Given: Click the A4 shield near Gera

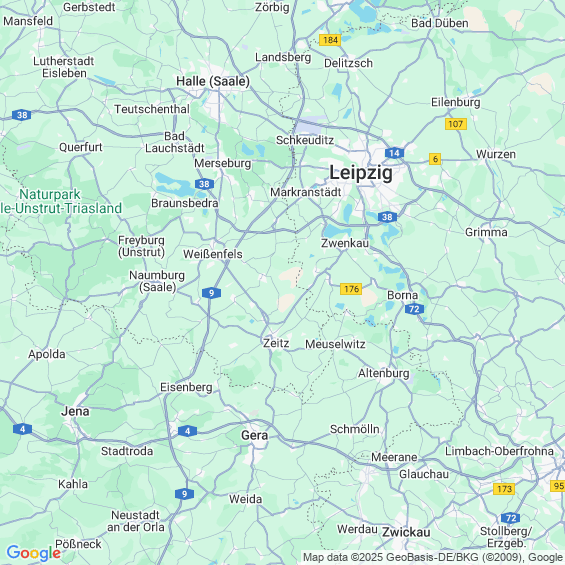Looking at the screenshot, I should point(187,431).
